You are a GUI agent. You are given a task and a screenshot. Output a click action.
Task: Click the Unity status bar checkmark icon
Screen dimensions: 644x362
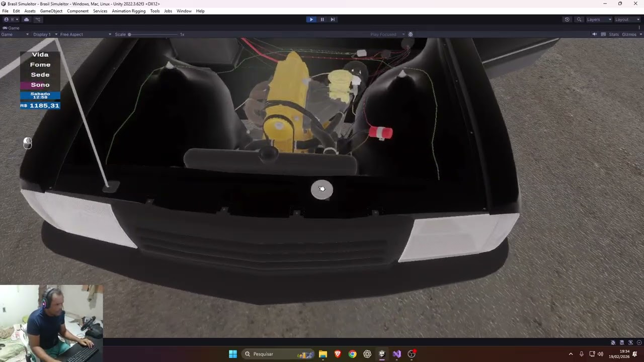639,342
